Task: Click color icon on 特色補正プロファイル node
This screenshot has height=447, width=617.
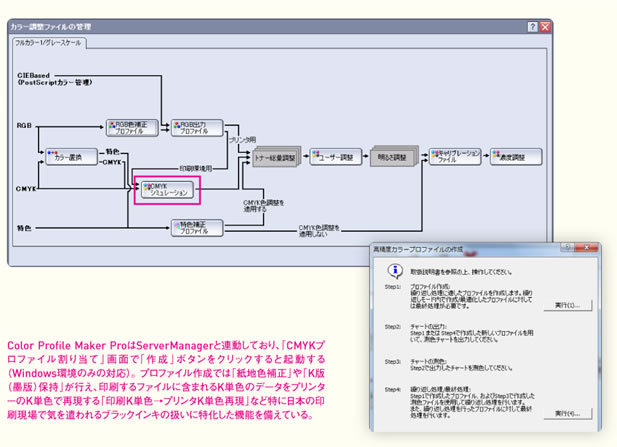Action: pos(177,225)
